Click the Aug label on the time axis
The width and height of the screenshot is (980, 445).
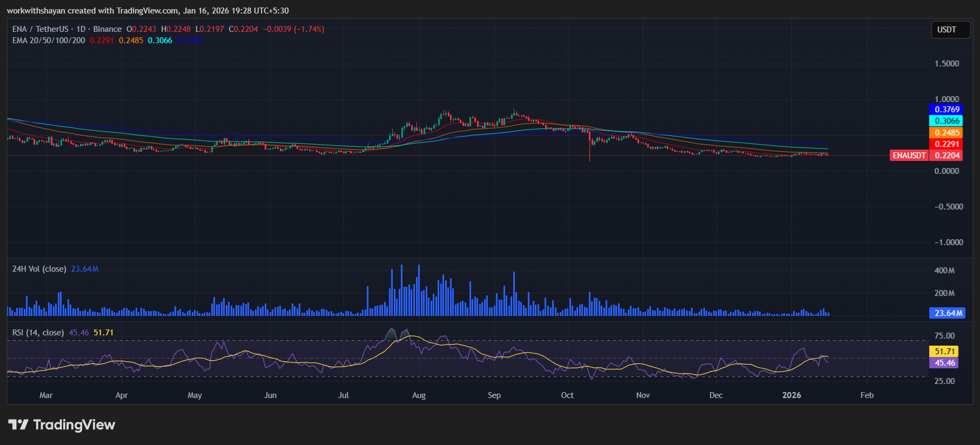pyautogui.click(x=419, y=395)
